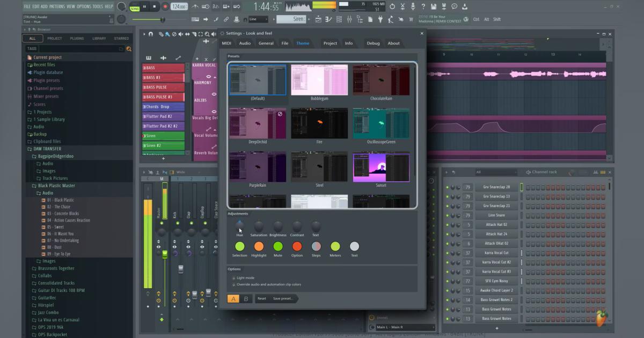Click the Highlight color swatch
The width and height of the screenshot is (644, 338).
(x=259, y=247)
